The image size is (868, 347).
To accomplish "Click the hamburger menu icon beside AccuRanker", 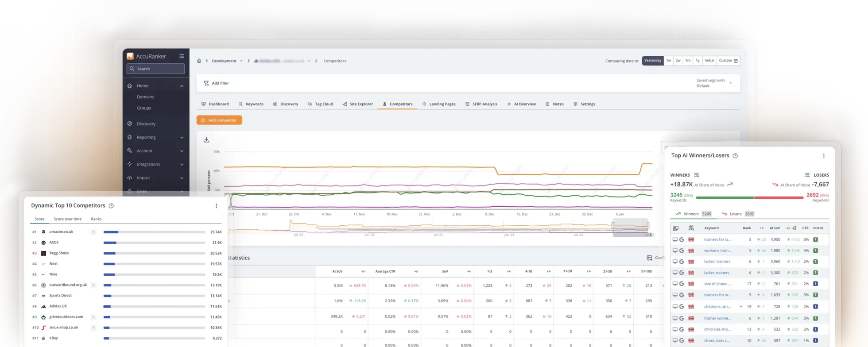I will tap(182, 56).
